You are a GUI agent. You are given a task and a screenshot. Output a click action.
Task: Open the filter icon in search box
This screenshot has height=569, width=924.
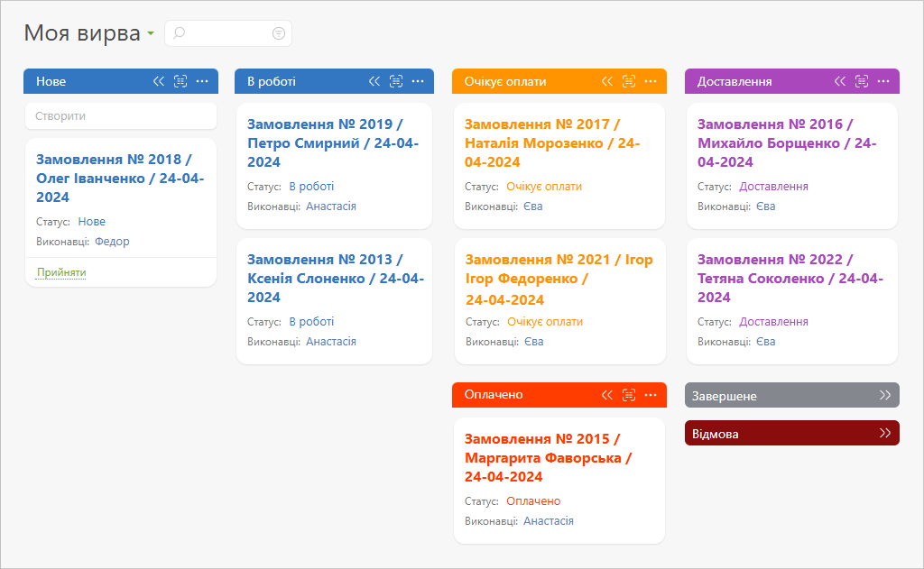(279, 33)
